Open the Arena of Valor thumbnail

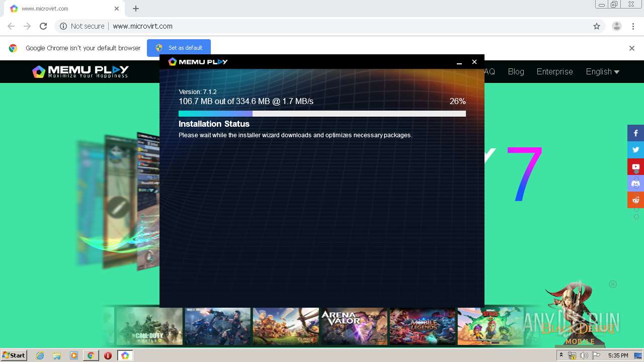(354, 326)
